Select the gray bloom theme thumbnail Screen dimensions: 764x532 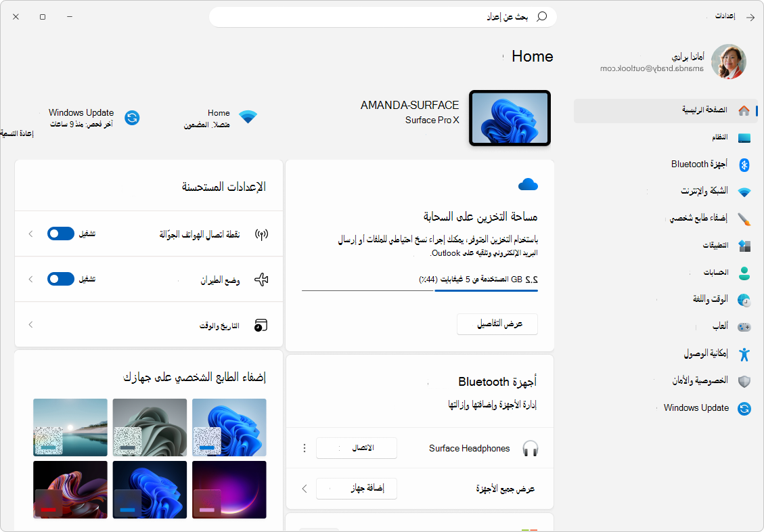tap(150, 427)
